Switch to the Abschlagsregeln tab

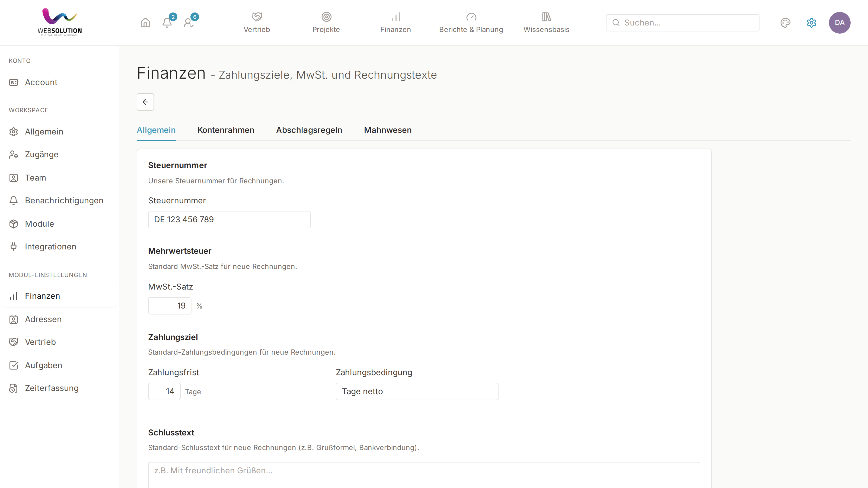(x=309, y=130)
